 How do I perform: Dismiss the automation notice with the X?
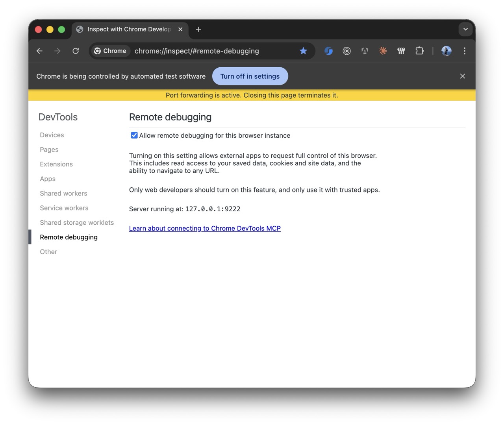[x=462, y=76]
